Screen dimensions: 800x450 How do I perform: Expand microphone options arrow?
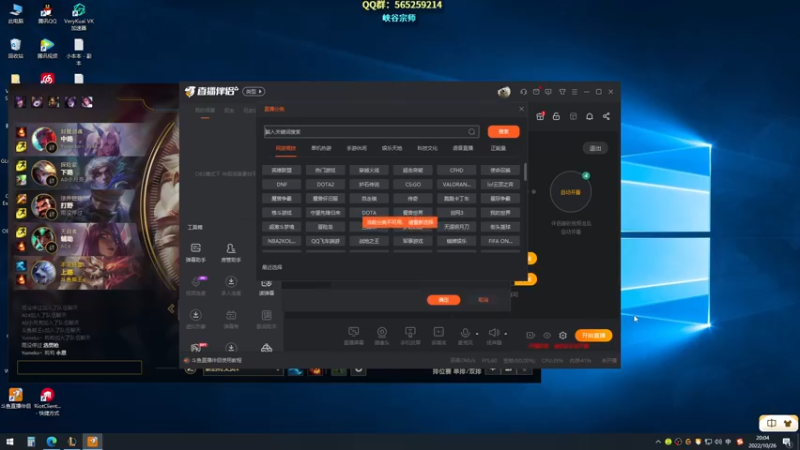[x=477, y=334]
